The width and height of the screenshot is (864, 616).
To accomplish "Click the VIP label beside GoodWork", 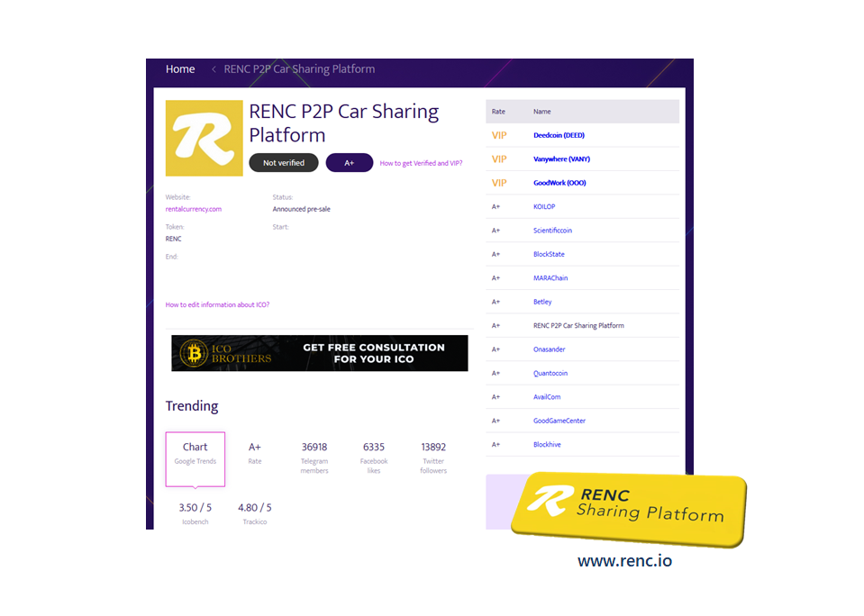I will tap(499, 183).
